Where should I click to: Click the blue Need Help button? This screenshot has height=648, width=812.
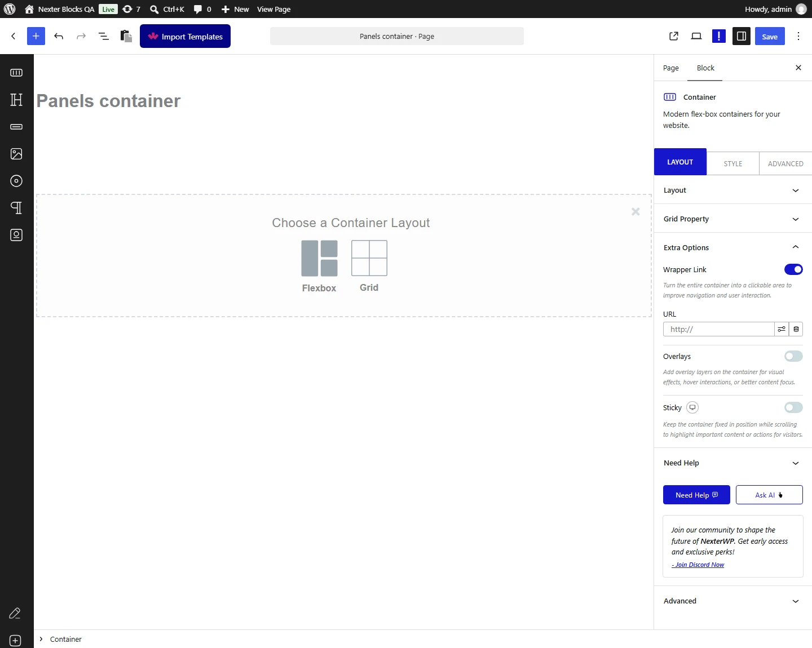click(x=696, y=495)
